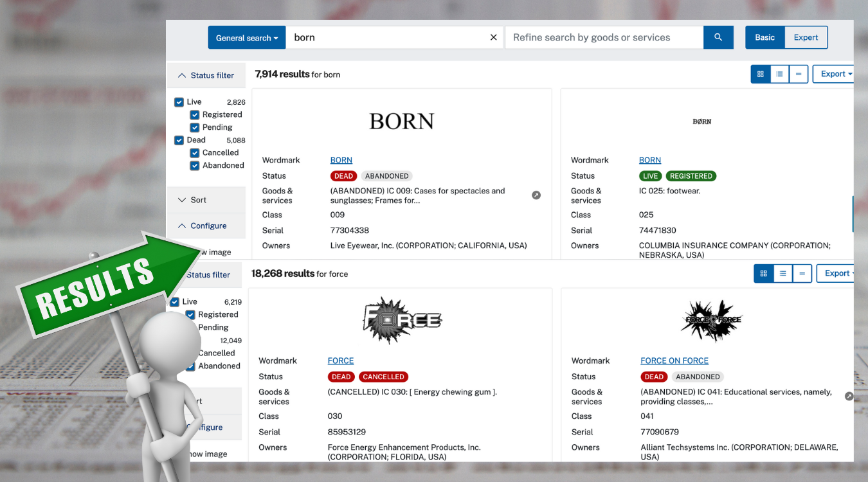Switch force results to grid view
The image size is (868, 482).
point(764,273)
